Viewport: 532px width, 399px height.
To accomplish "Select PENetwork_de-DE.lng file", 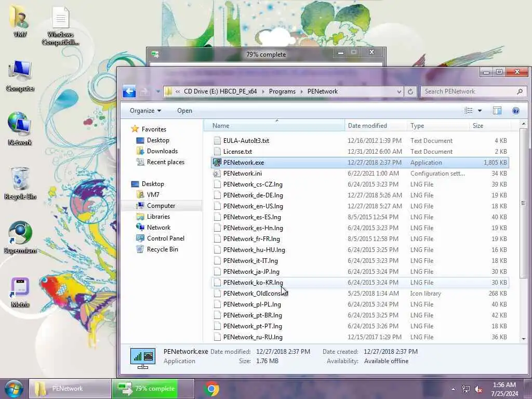I will (x=360, y=195).
